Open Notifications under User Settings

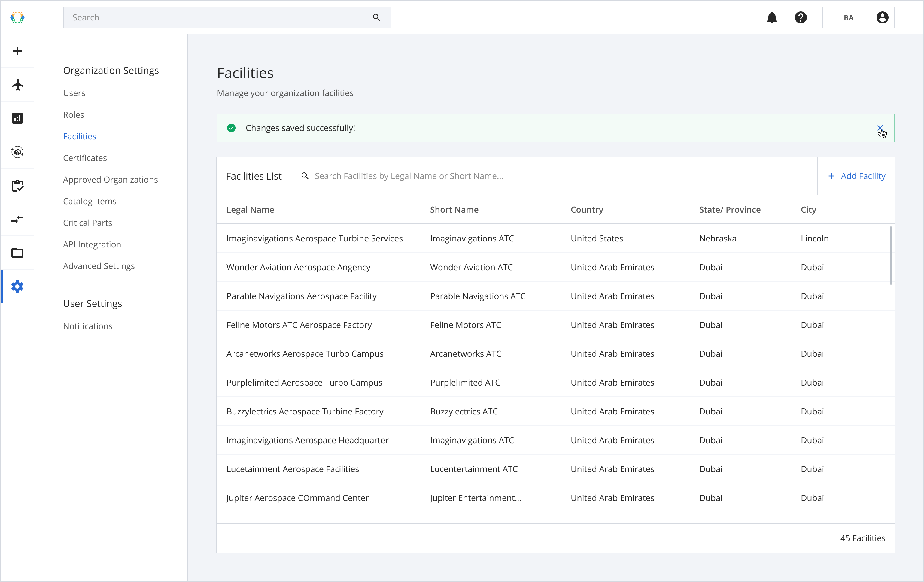pyautogui.click(x=88, y=326)
